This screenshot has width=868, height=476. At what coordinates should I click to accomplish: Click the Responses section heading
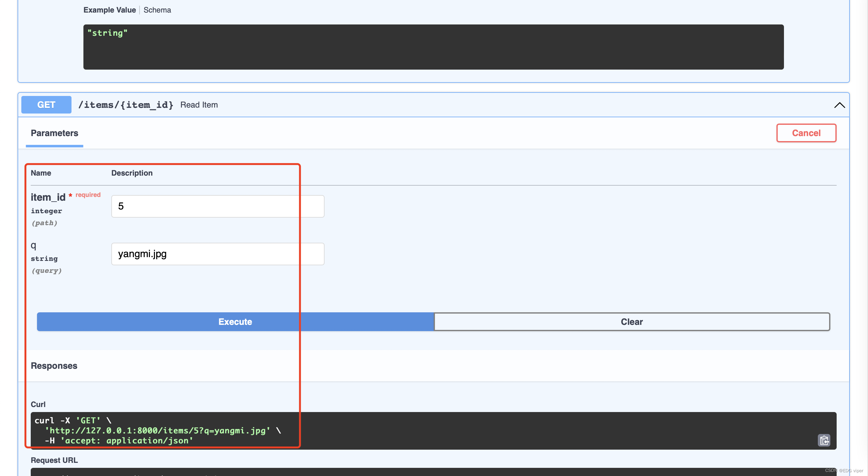pos(54,366)
